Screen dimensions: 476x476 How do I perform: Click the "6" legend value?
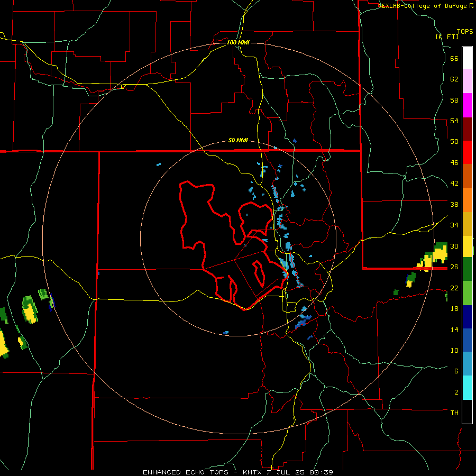(456, 371)
